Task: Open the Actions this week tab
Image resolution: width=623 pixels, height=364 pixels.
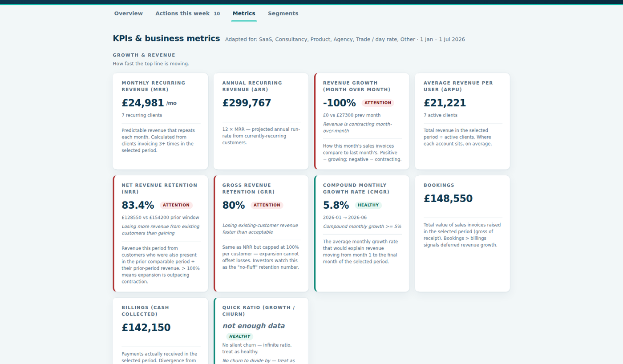Action: pos(187,13)
